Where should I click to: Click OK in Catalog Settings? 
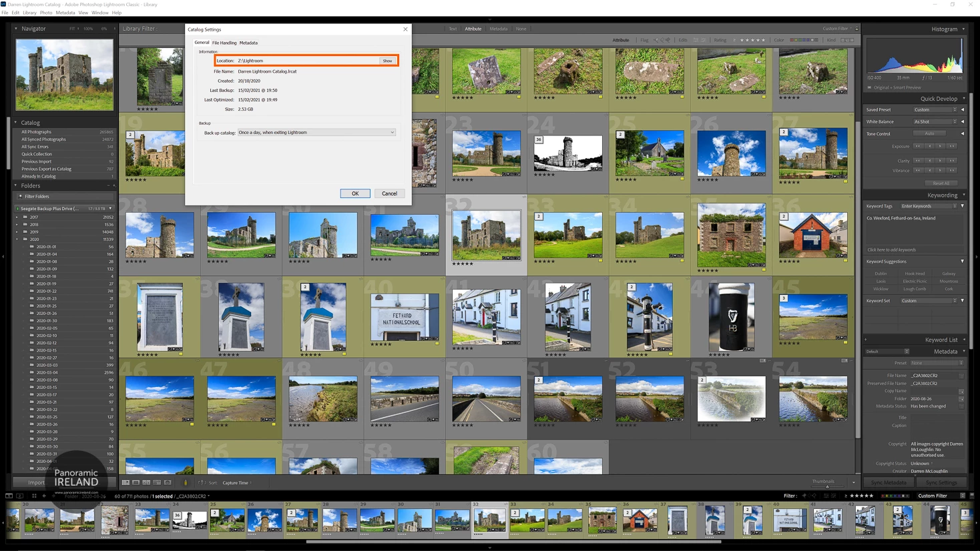click(355, 193)
